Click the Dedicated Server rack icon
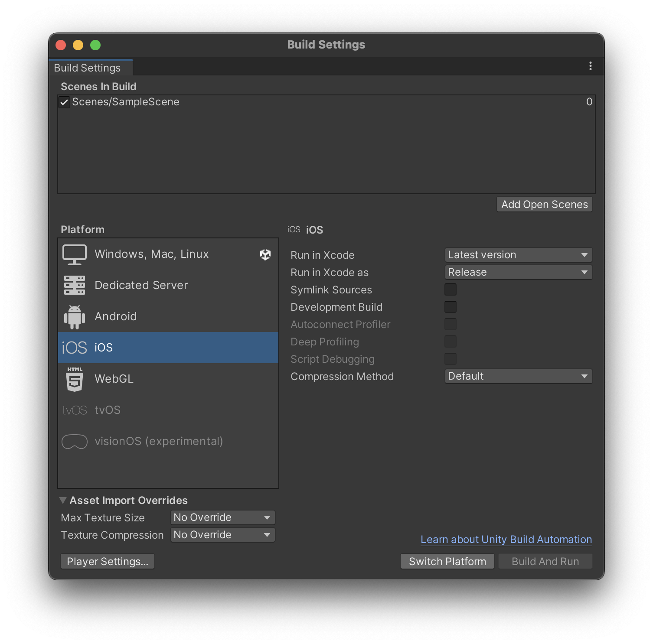653x644 pixels. [75, 285]
